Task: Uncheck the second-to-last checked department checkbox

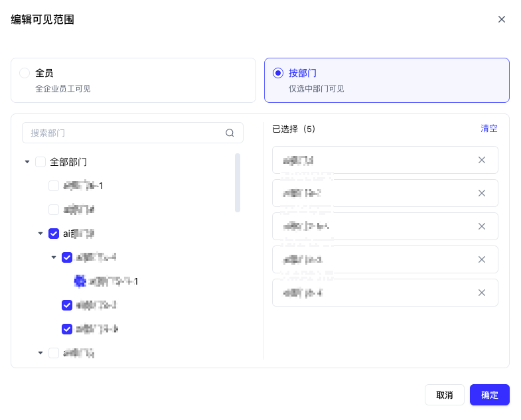Action: point(67,305)
